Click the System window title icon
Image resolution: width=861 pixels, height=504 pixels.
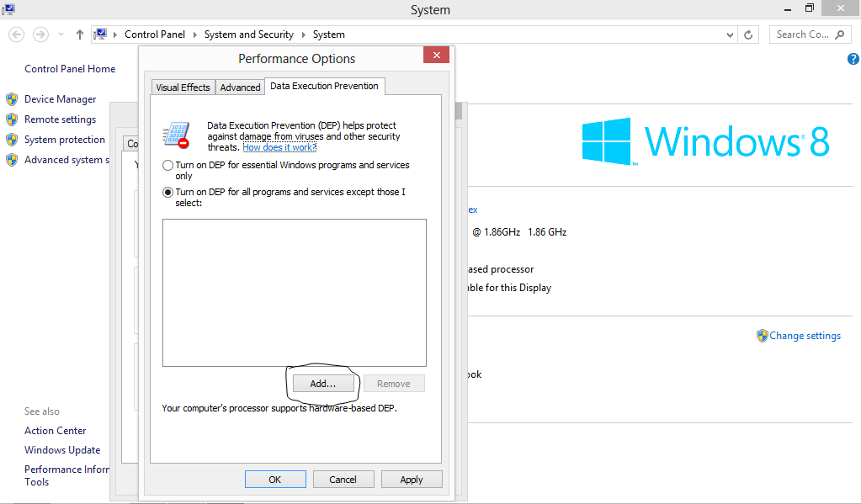point(8,8)
